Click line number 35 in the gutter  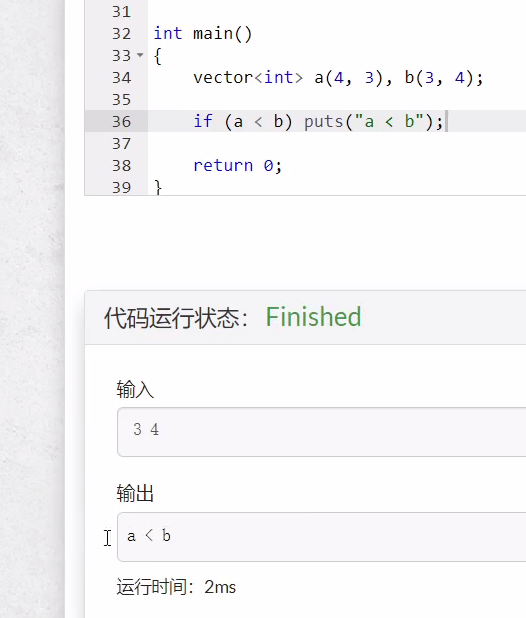point(121,100)
